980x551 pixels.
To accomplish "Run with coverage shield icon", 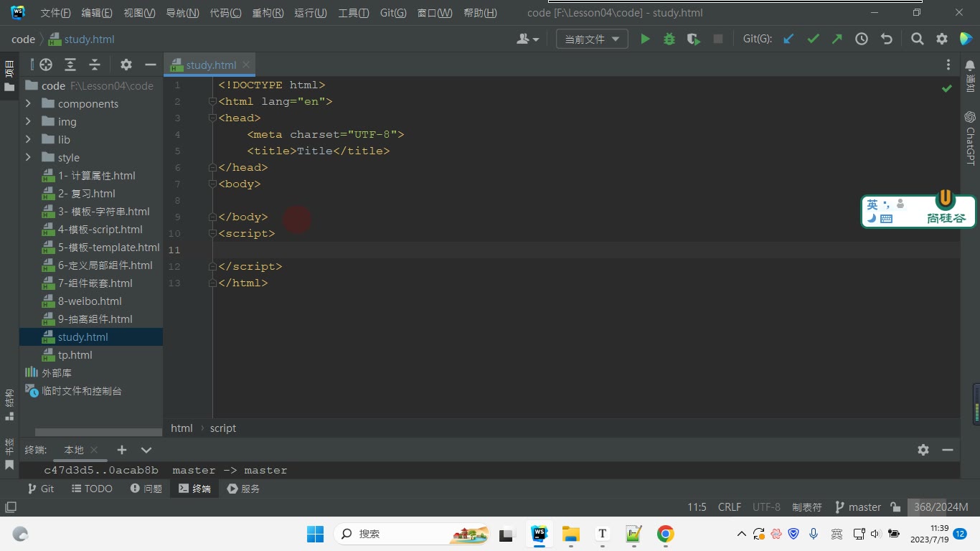I will pyautogui.click(x=693, y=39).
